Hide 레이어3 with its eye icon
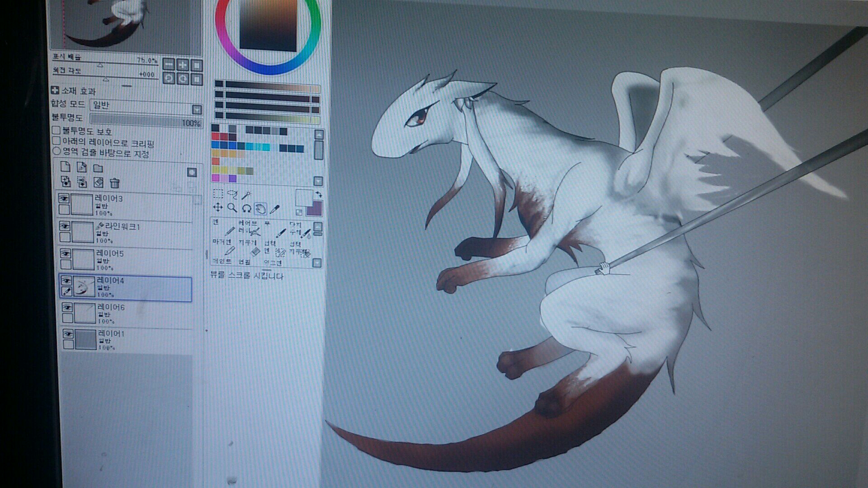This screenshot has width=868, height=488. 64,198
